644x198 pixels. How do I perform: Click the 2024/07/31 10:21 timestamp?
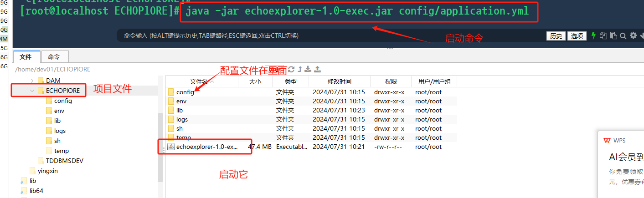(339, 147)
